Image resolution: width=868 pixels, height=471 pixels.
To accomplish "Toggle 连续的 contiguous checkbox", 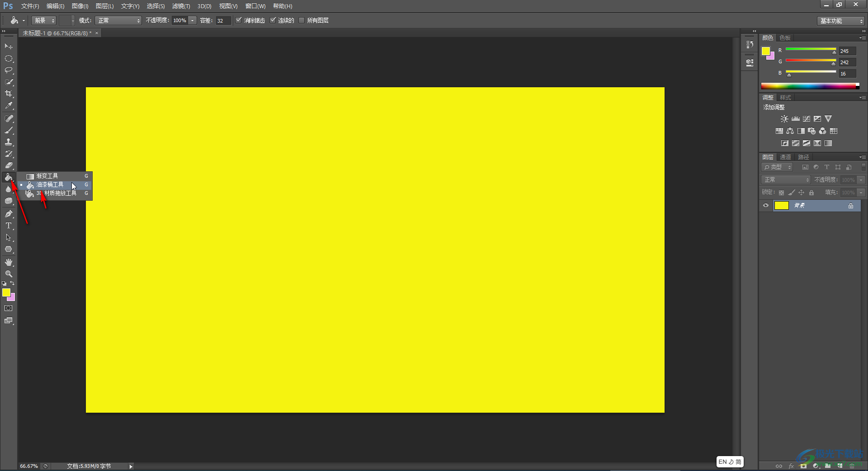I will (273, 20).
